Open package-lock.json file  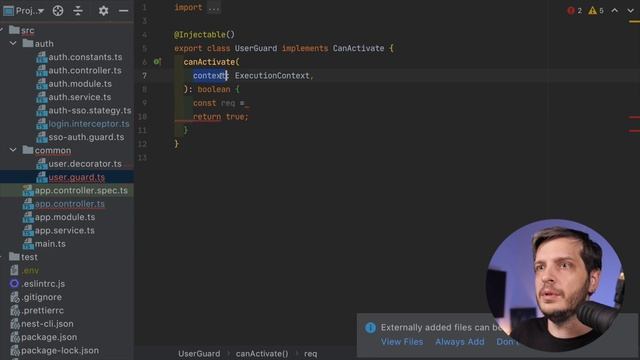click(60, 351)
